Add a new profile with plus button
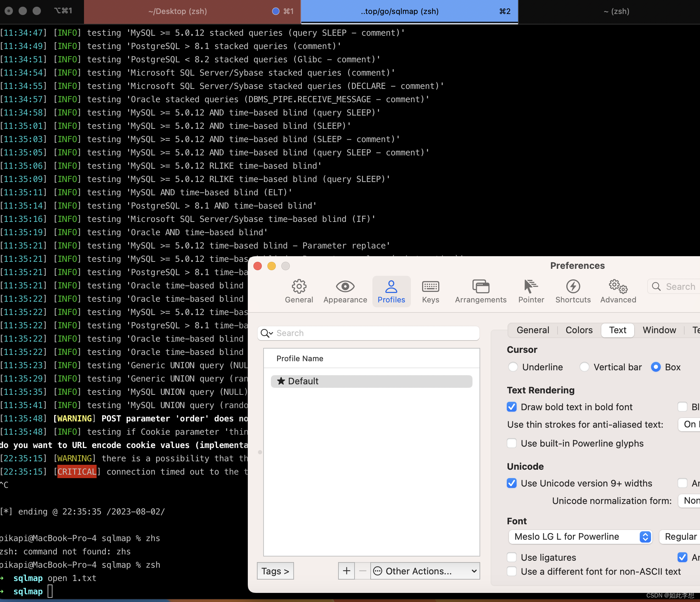This screenshot has height=602, width=700. click(346, 571)
